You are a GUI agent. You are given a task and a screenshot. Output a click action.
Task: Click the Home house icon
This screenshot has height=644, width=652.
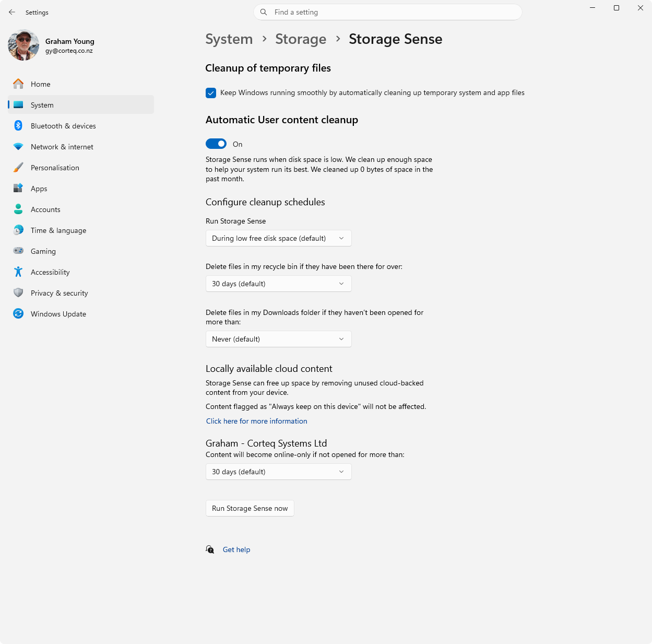click(18, 84)
